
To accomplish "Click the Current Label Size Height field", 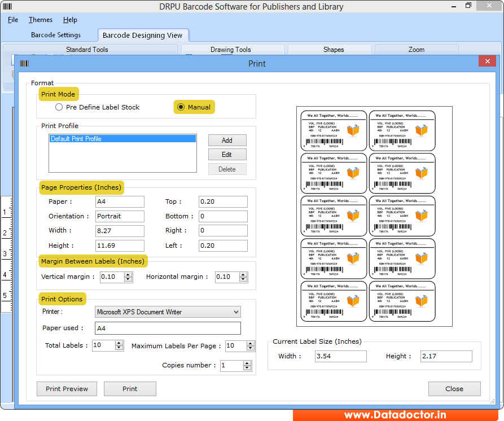I will click(446, 357).
